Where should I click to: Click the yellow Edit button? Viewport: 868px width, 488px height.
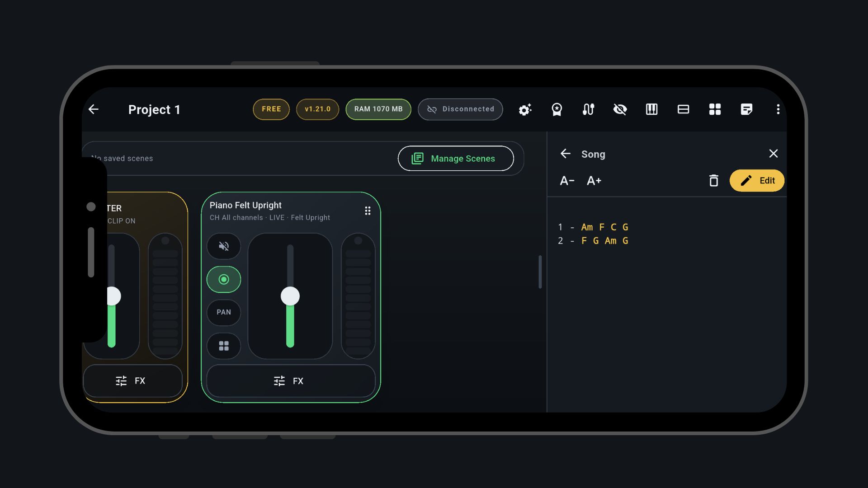757,181
